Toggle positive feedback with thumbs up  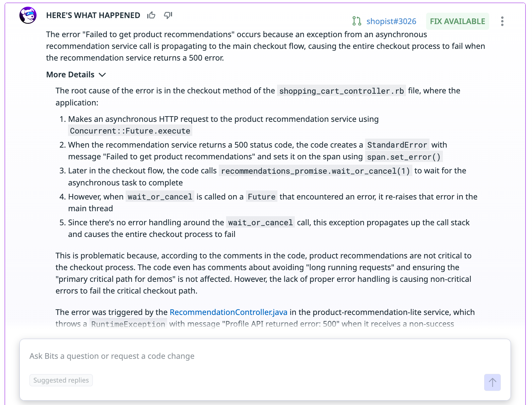coord(151,15)
